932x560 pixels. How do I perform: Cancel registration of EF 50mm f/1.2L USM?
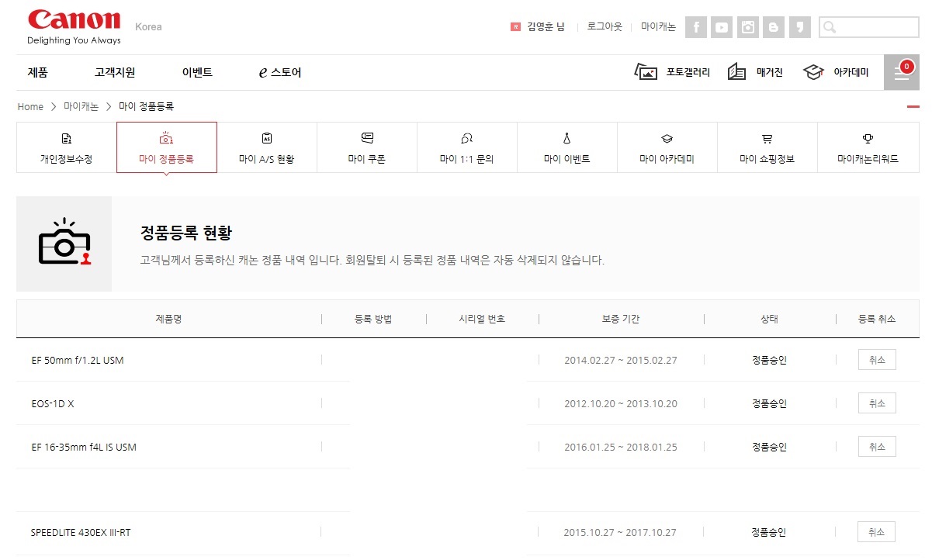pyautogui.click(x=877, y=360)
